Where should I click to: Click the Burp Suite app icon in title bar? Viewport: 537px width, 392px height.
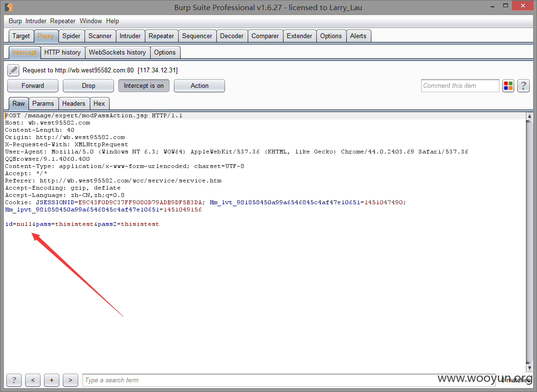tap(9, 7)
